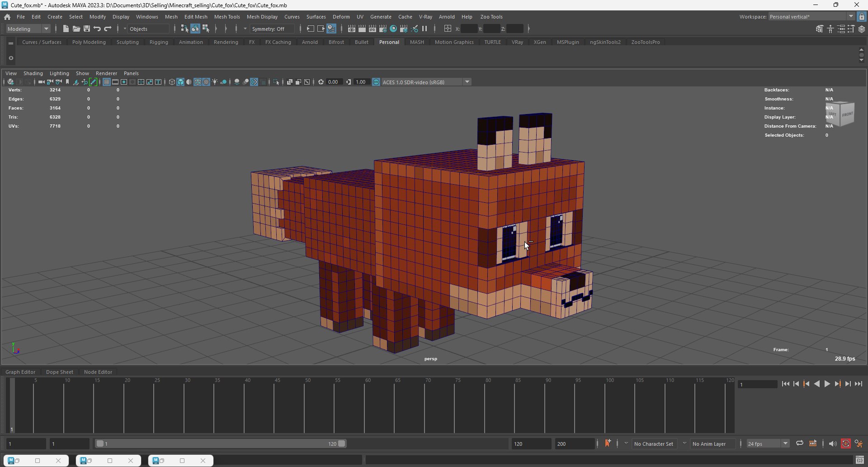Click the playback range slider handle at 120

342,443
